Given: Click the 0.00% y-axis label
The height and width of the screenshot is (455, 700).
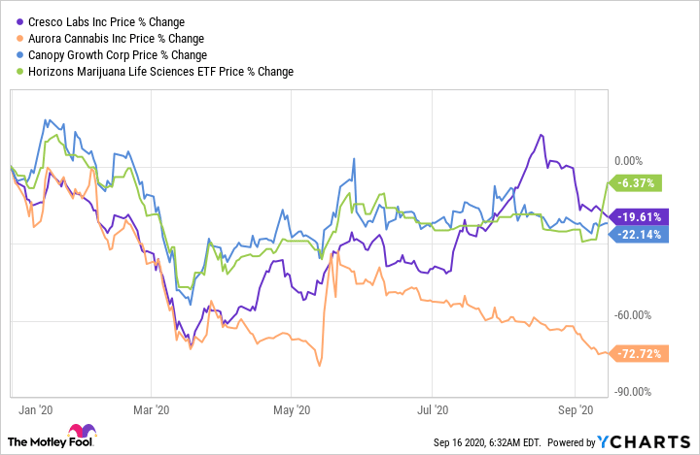Looking at the screenshot, I should click(x=629, y=160).
